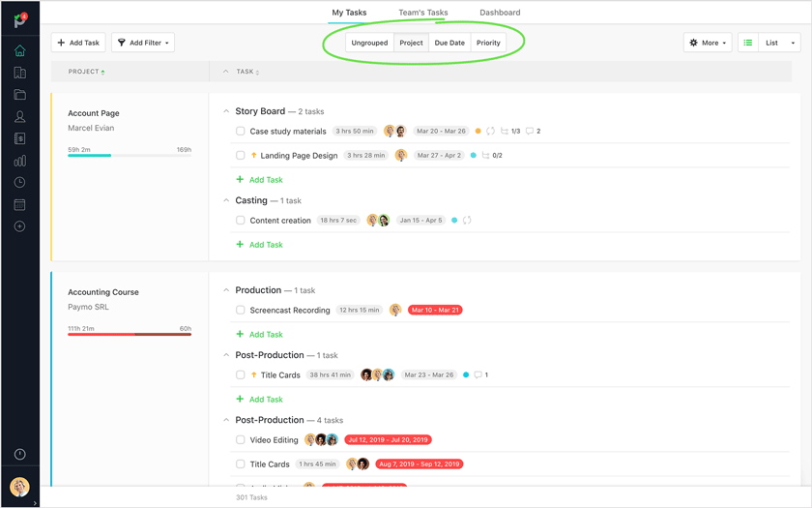Viewport: 812px width, 508px height.
Task: Open the Add Filter dropdown
Action: click(x=143, y=43)
